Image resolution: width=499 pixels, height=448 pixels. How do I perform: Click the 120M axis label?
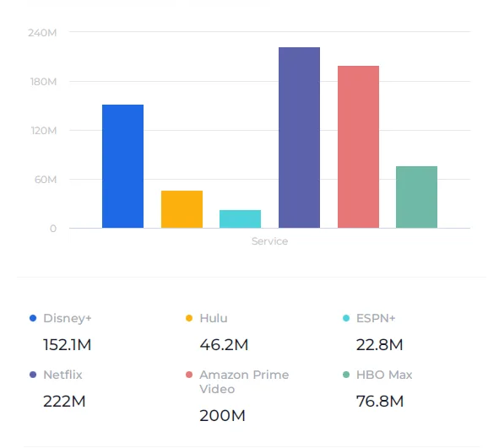click(x=44, y=131)
